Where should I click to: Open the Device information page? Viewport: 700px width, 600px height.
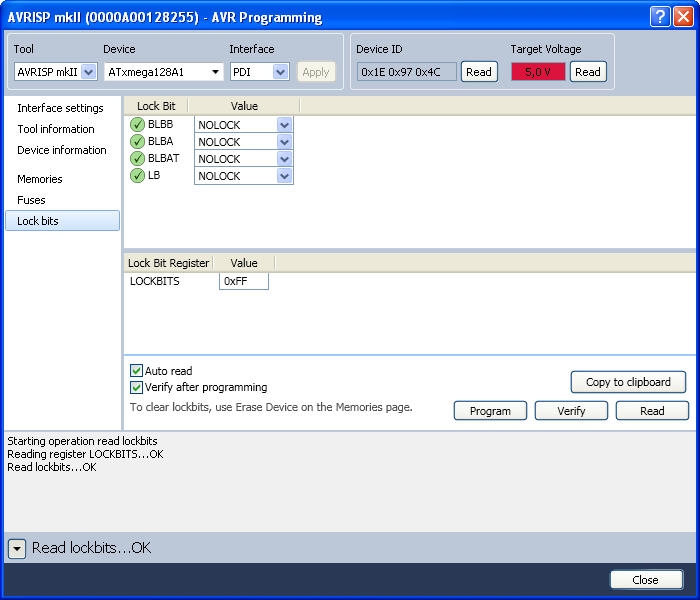click(62, 150)
